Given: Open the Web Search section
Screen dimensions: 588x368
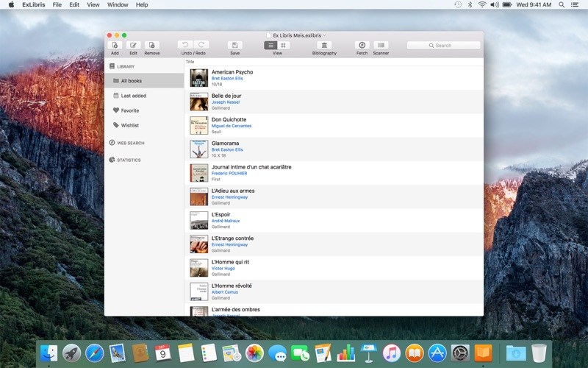Looking at the screenshot, I should pyautogui.click(x=130, y=143).
